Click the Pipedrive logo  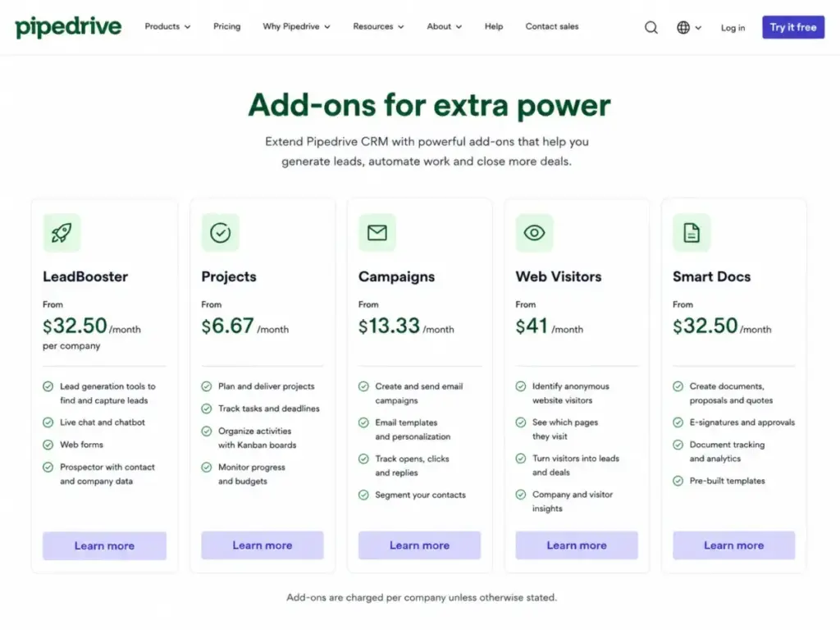pos(68,27)
